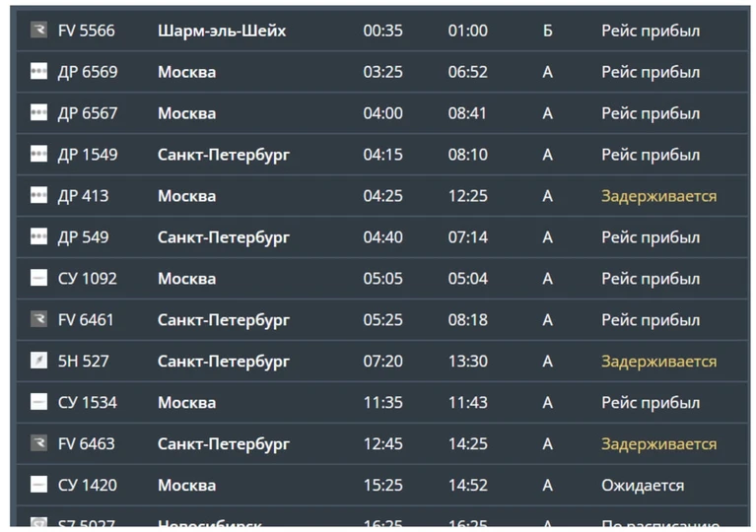Open the airline logo for flight FV 6461

38,320
